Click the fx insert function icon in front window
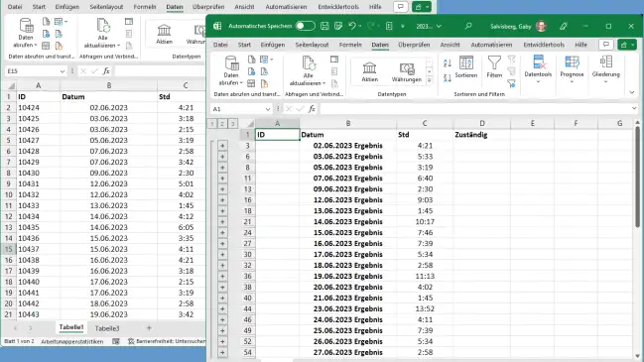Screen dimensions: 644x362 tap(313, 109)
